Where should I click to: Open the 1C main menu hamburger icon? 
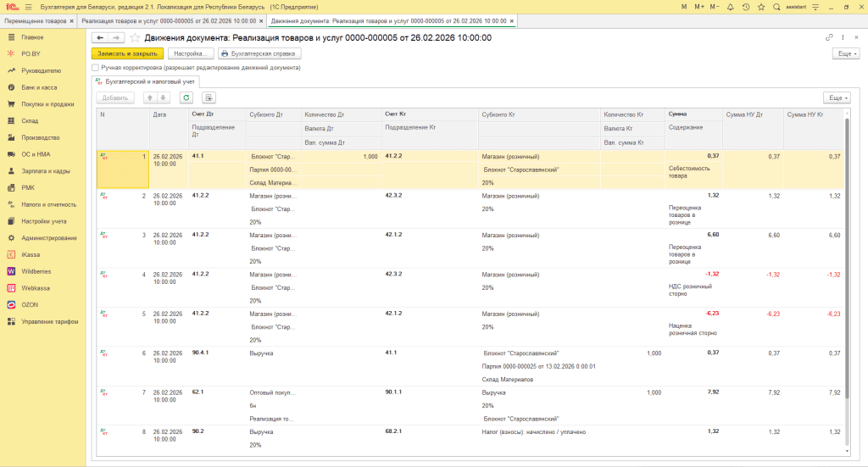(28, 7)
